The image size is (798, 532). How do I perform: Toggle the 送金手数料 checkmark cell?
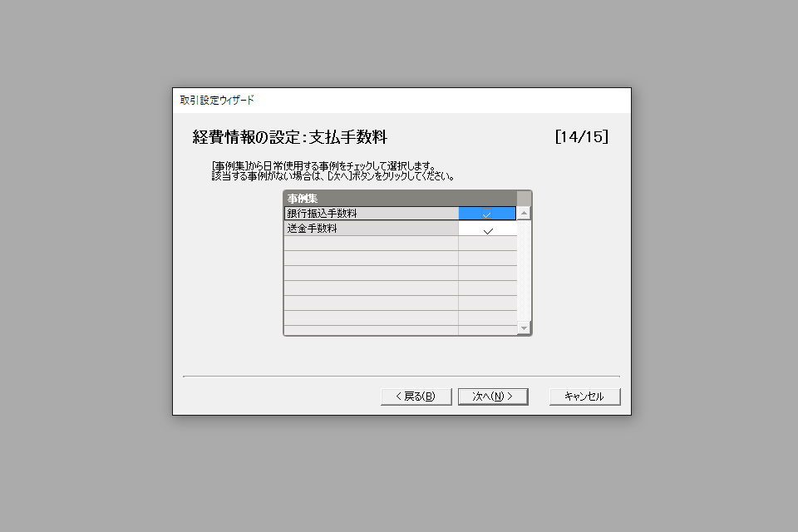click(488, 229)
